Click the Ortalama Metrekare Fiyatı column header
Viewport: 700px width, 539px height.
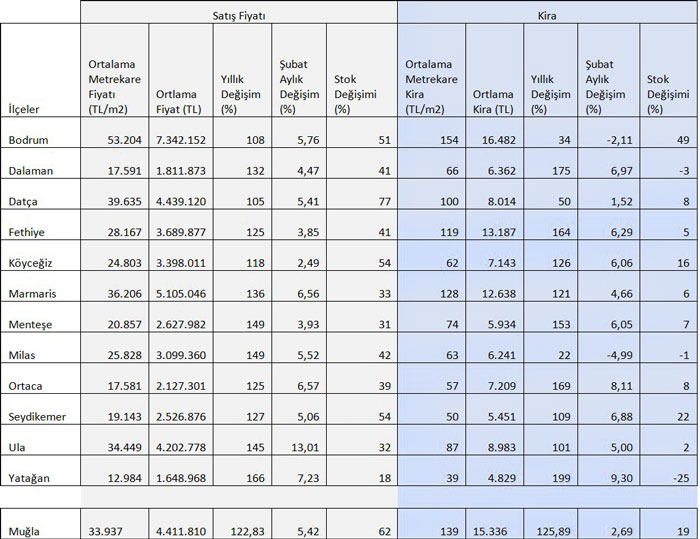(x=114, y=87)
